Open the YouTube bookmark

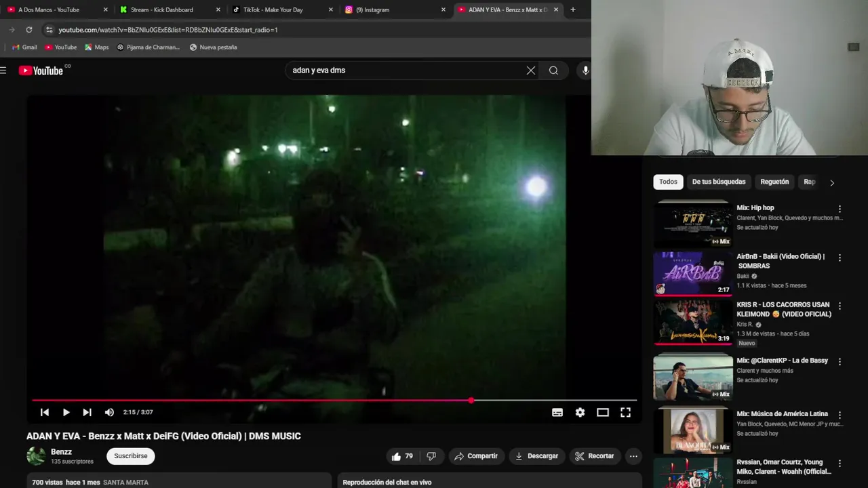60,47
